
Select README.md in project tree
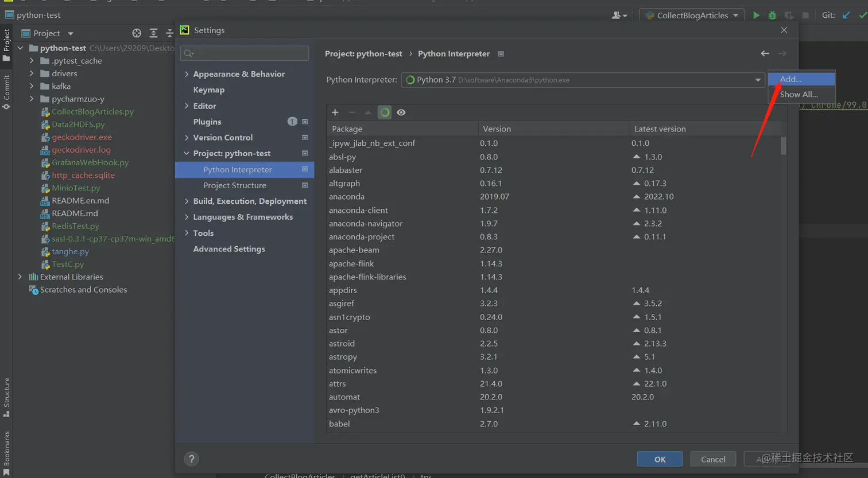[75, 213]
